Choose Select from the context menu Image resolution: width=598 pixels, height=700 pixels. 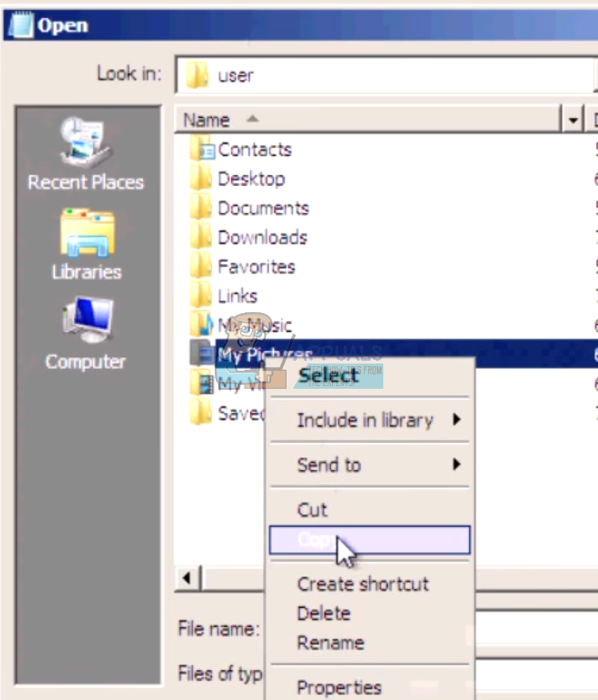point(370,375)
